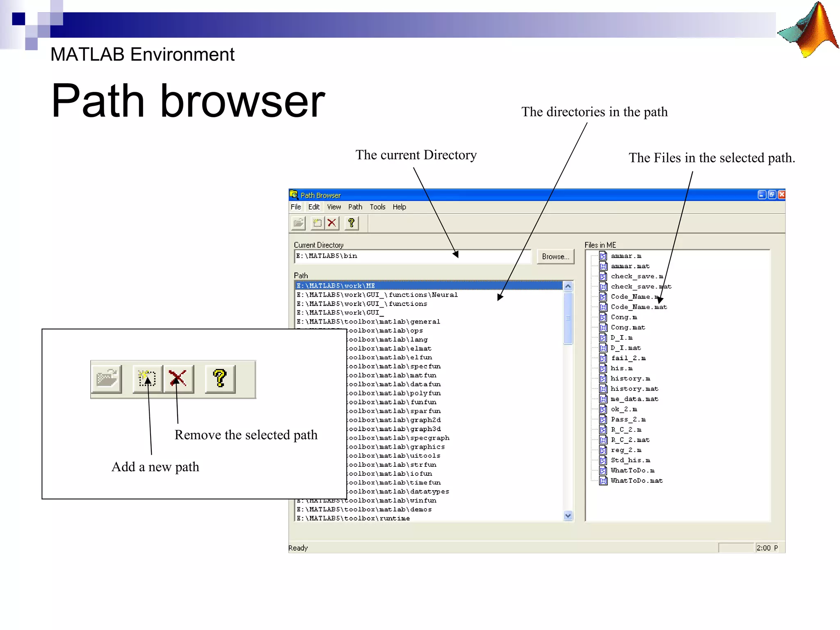
Task: Click the reg_2.m file icon
Action: [x=603, y=450]
